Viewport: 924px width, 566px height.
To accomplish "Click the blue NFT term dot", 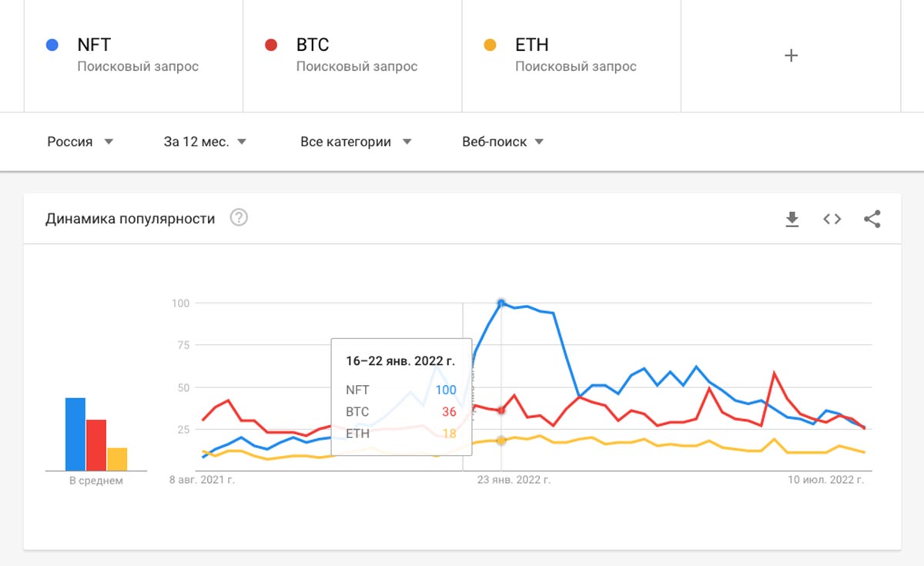I will pyautogui.click(x=52, y=45).
